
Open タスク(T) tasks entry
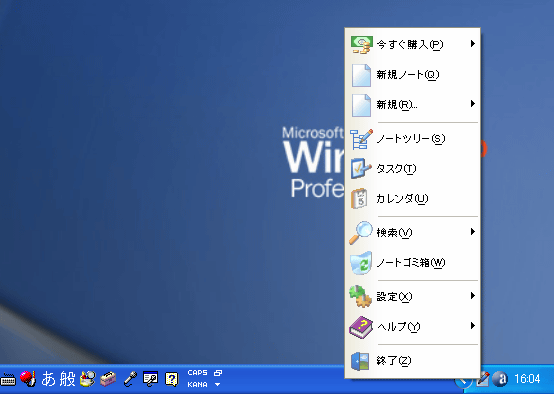point(412,169)
